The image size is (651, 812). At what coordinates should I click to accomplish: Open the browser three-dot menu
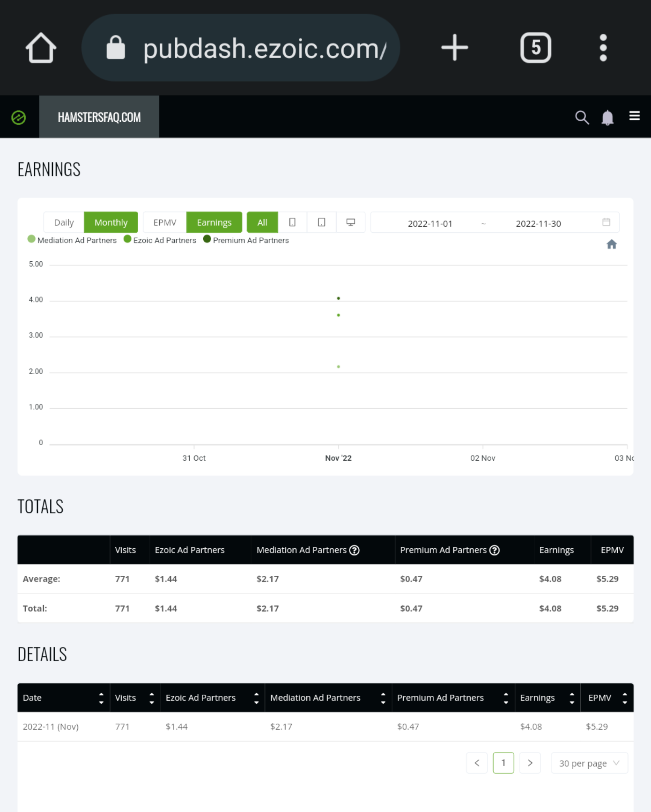coord(603,48)
